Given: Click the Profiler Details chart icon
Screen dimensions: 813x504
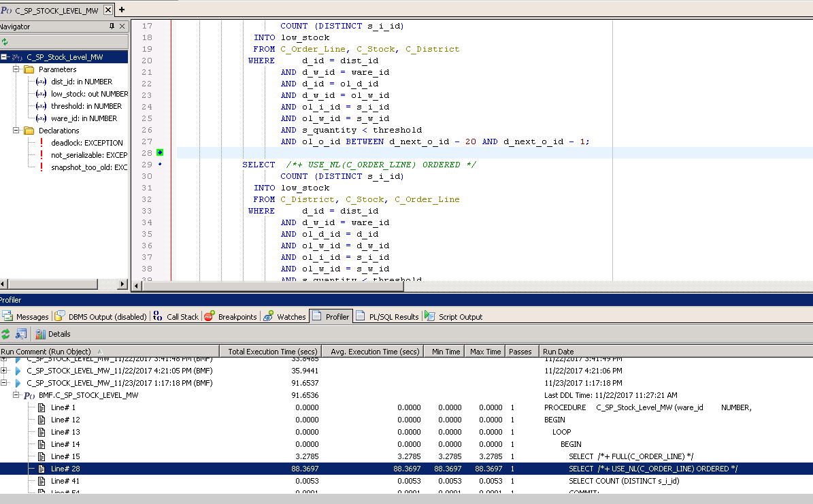Looking at the screenshot, I should pos(41,334).
